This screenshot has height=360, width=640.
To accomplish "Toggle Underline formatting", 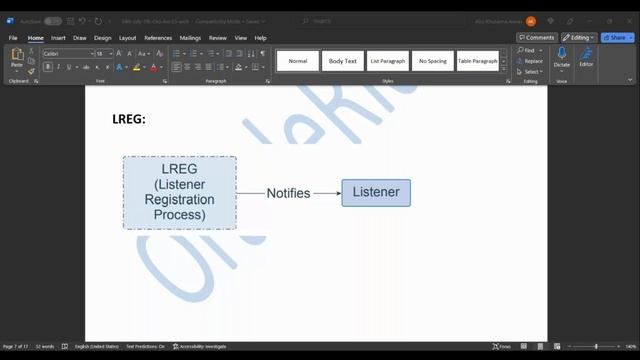I will click(x=69, y=67).
